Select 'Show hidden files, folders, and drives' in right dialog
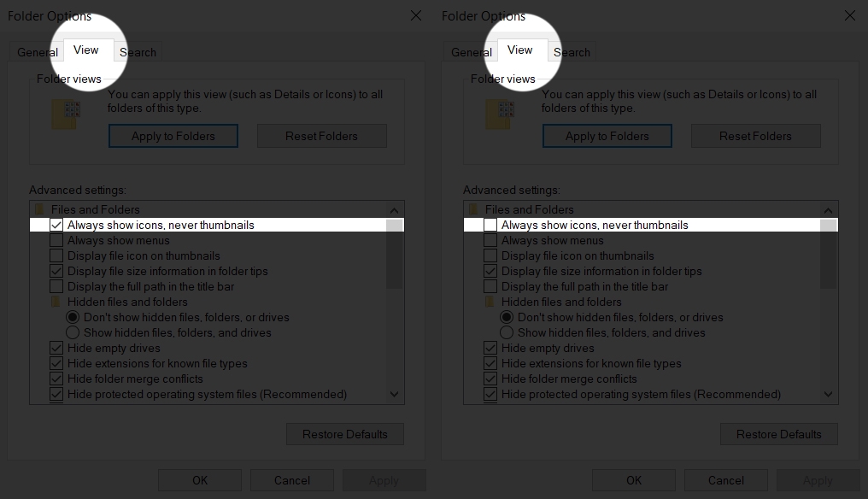This screenshot has width=868, height=499. pos(507,333)
